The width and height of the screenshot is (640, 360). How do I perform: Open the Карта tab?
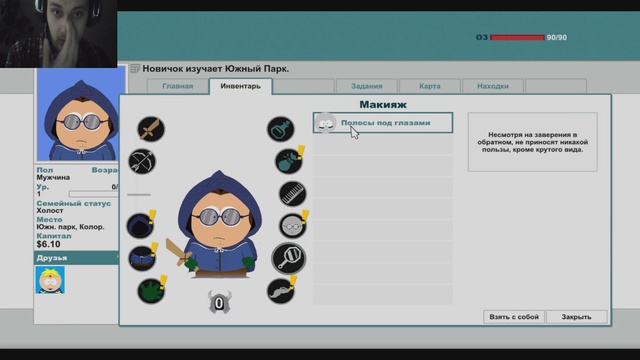pyautogui.click(x=429, y=86)
